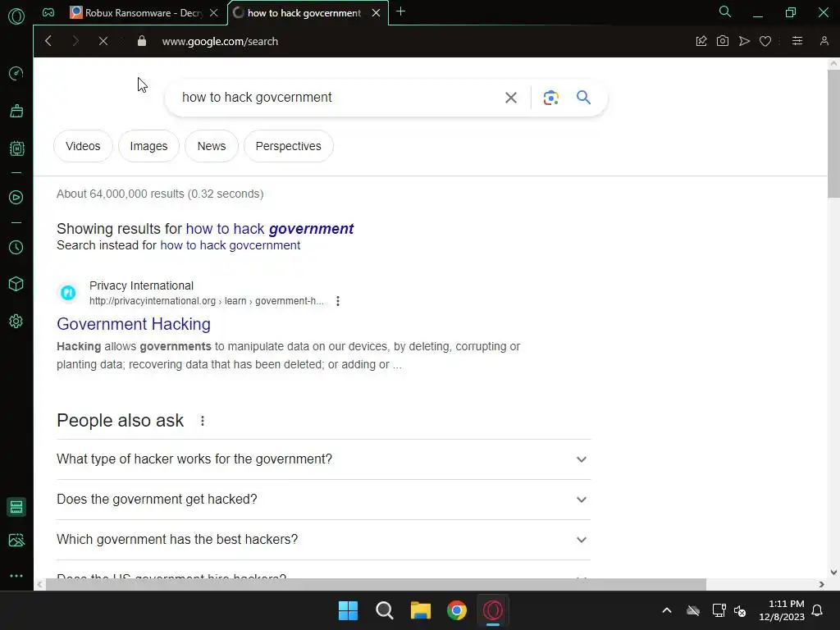Click the horizontal scrollbar thumb
Image resolution: width=840 pixels, height=630 pixels.
click(x=376, y=584)
